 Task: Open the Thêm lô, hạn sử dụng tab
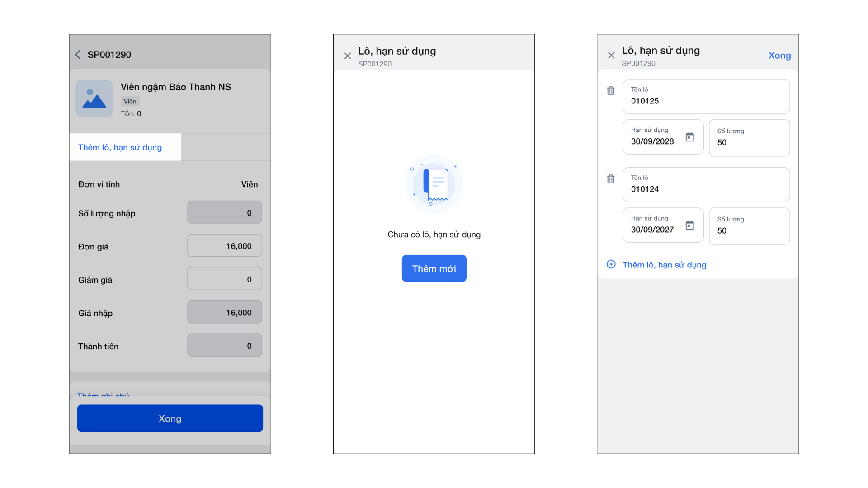[120, 147]
